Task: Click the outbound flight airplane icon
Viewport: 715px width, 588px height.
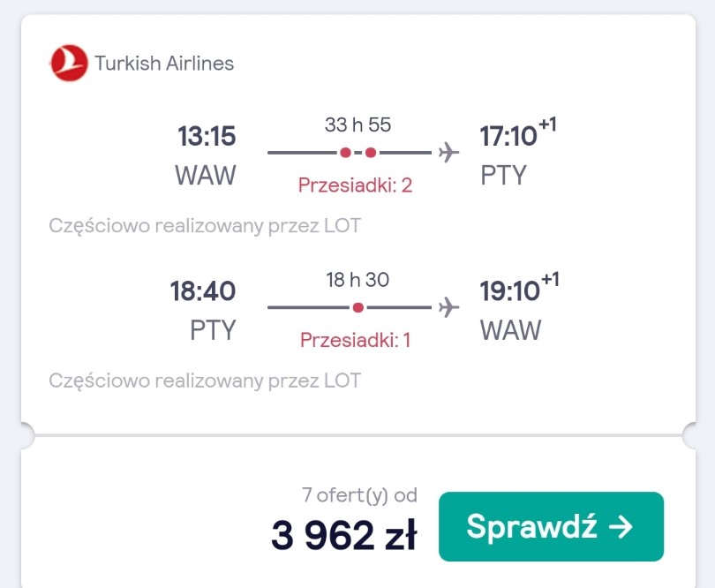Action: click(x=448, y=153)
